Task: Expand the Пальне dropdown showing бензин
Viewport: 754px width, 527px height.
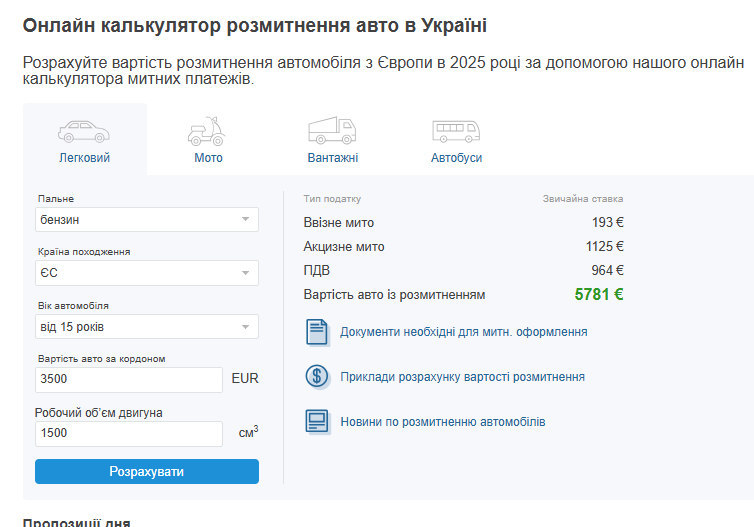Action: coord(146,219)
